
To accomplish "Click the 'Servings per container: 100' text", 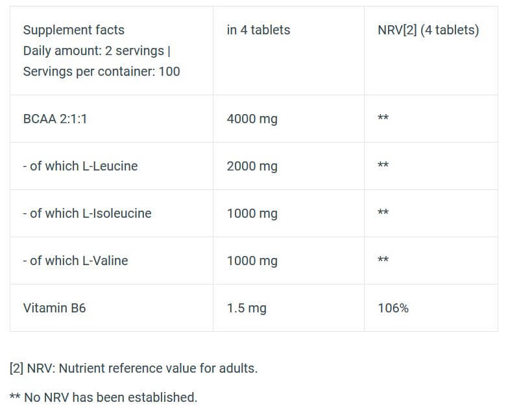I will pyautogui.click(x=101, y=71).
